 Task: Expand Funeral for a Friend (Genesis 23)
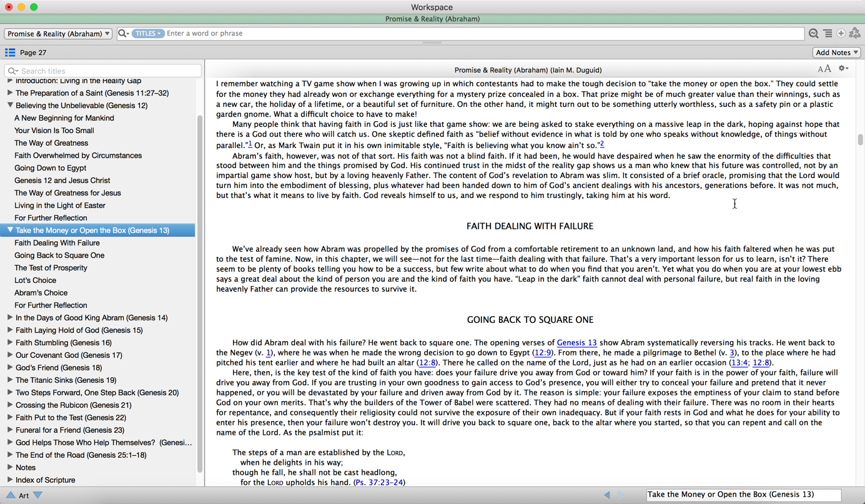[10, 430]
